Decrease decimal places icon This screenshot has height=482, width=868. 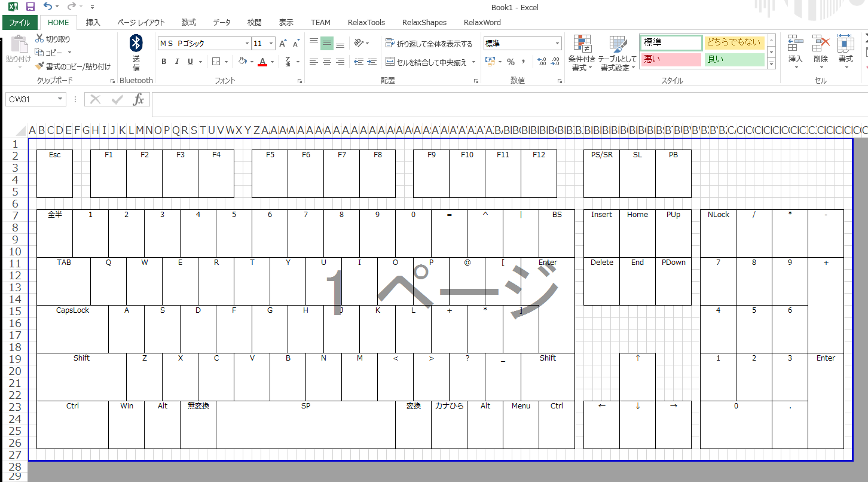click(x=555, y=62)
